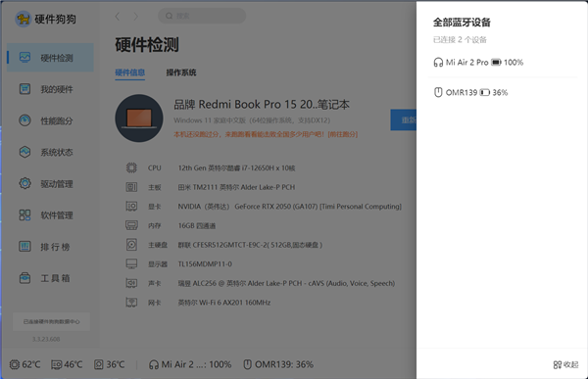Image resolution: width=588 pixels, height=379 pixels.
Task: Open 排行榜 in the sidebar
Action: (x=51, y=247)
